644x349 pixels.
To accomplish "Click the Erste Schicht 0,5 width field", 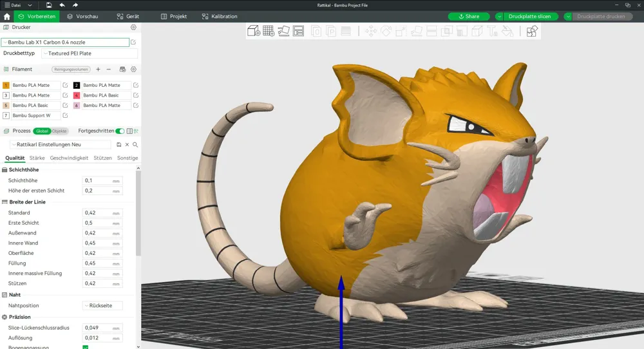I will (102, 223).
